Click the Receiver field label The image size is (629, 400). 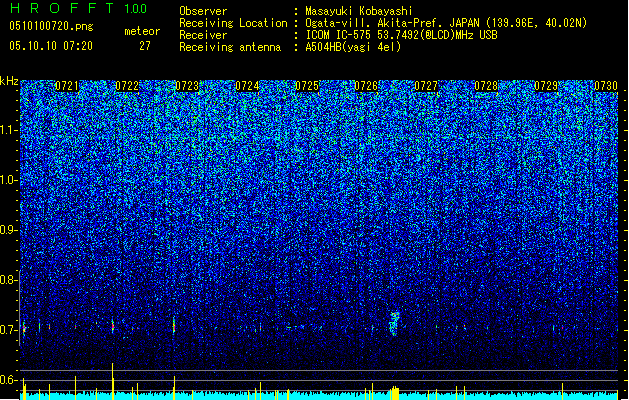[203, 35]
